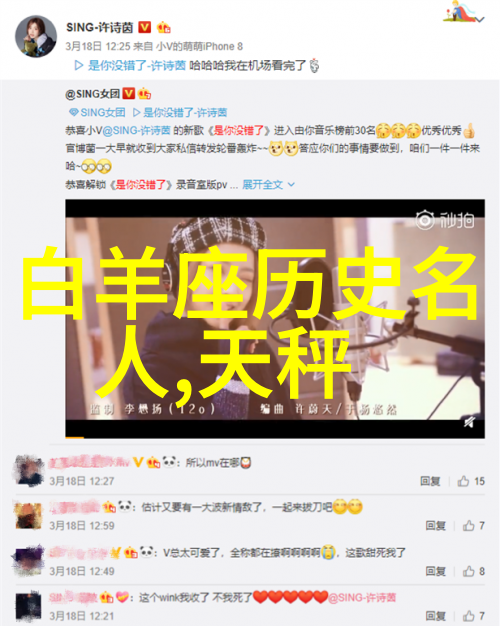
Task: Like the comment with 15 likes
Action: (471, 481)
